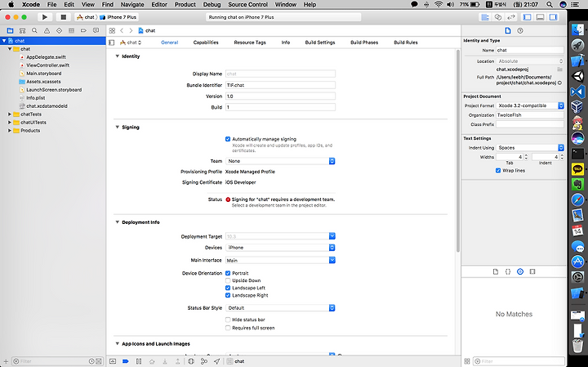Collapse the Identity section
Image resolution: width=588 pixels, height=367 pixels.
coord(117,56)
